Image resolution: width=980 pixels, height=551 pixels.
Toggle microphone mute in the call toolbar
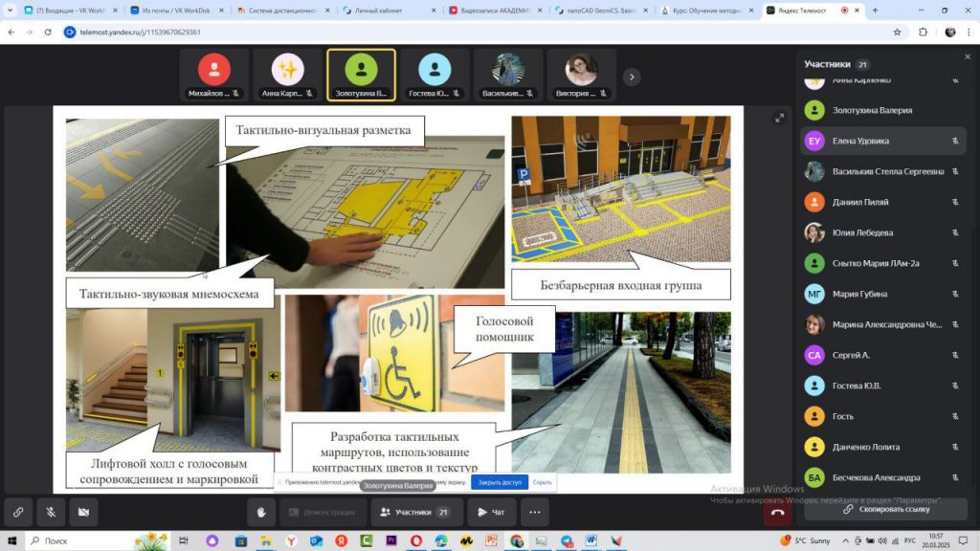[51, 512]
